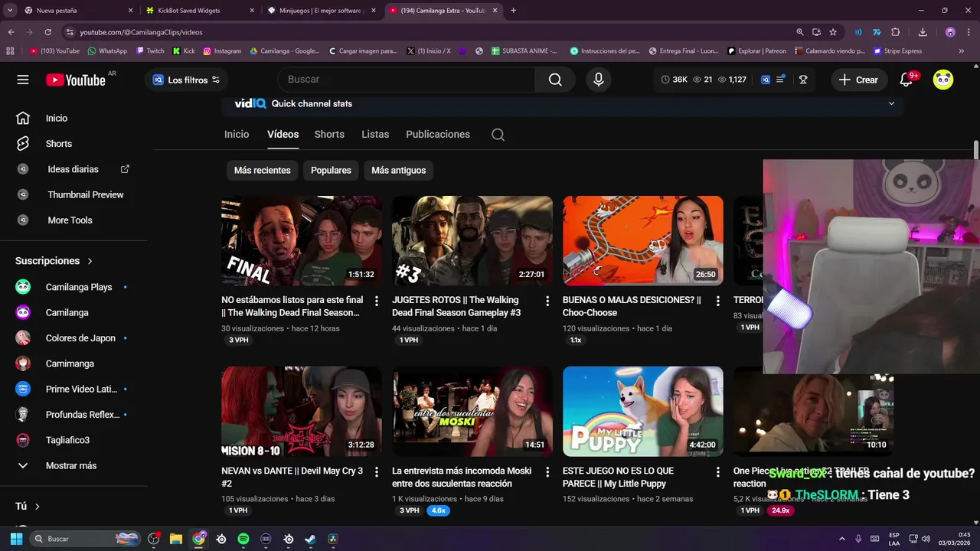Open options for My Little Puppy video

[x=717, y=472]
